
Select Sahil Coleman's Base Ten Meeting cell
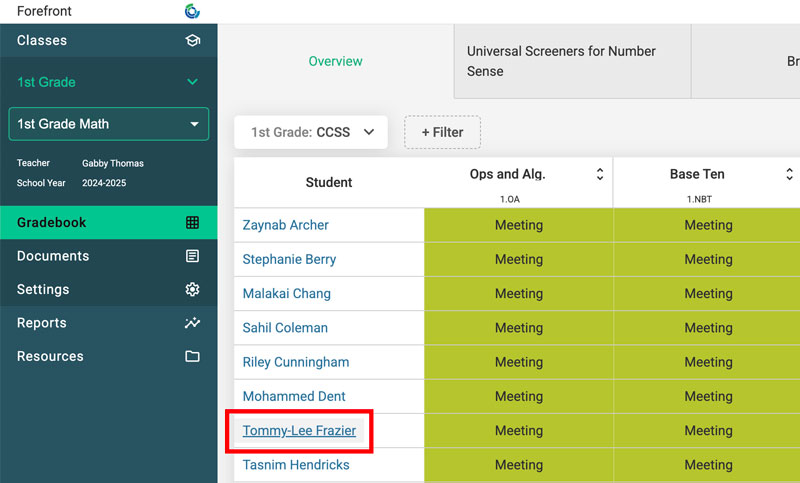707,328
